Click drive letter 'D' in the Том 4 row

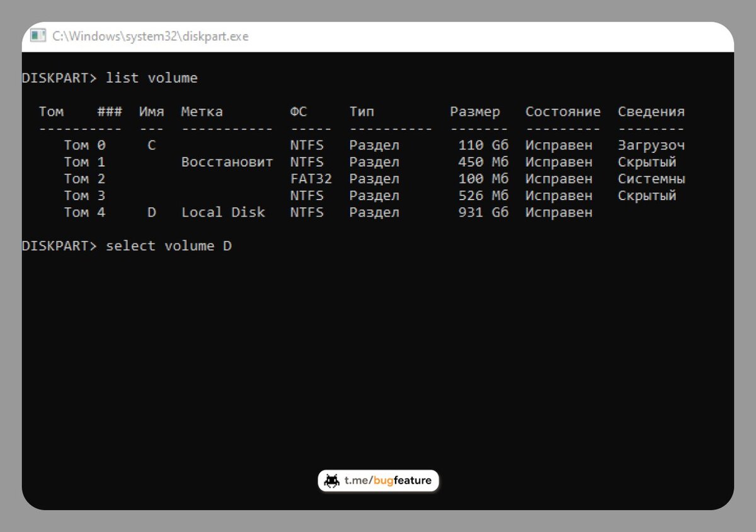[151, 212]
